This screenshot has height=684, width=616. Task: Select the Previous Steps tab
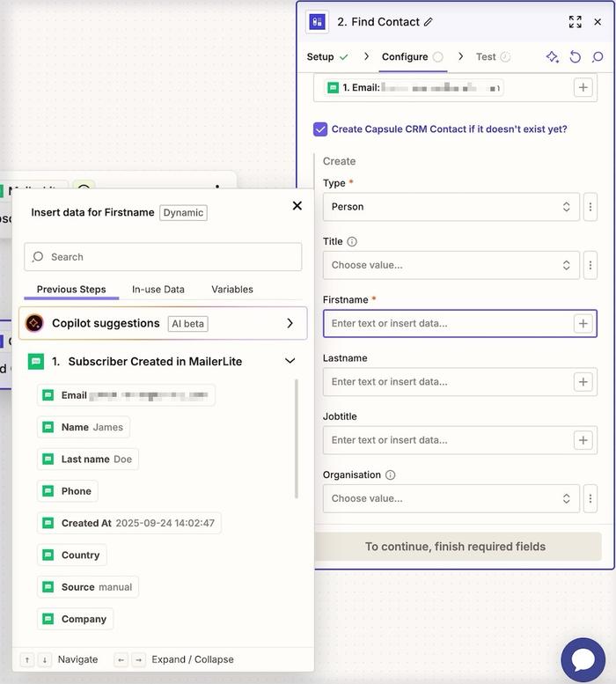(71, 290)
